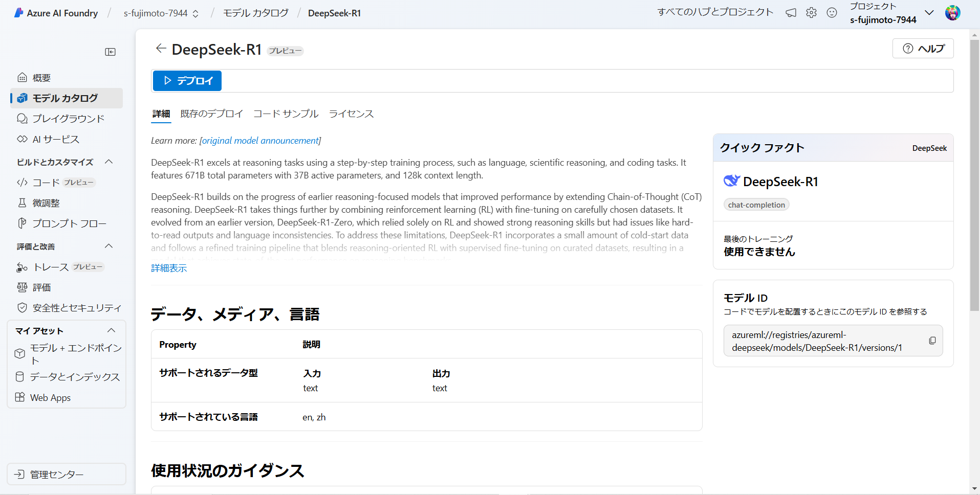
Task: Collapse the ビルドとカスタマイズ section
Action: 108,162
